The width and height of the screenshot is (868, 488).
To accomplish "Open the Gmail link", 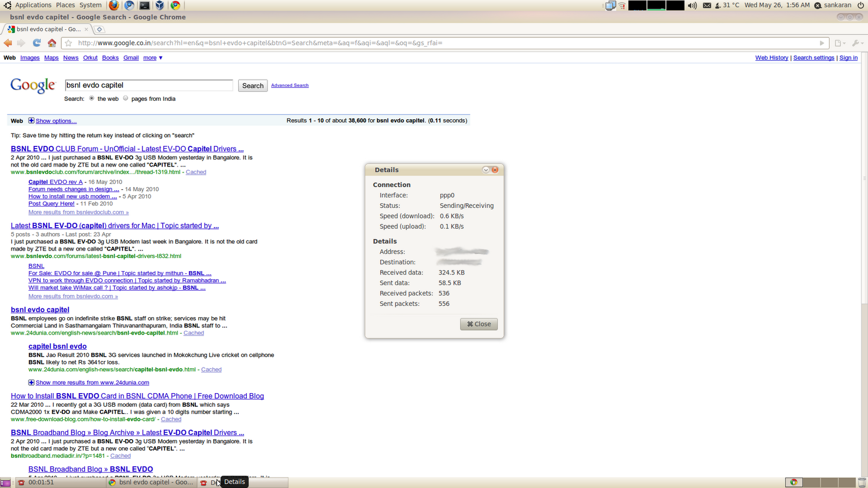I will click(x=131, y=58).
